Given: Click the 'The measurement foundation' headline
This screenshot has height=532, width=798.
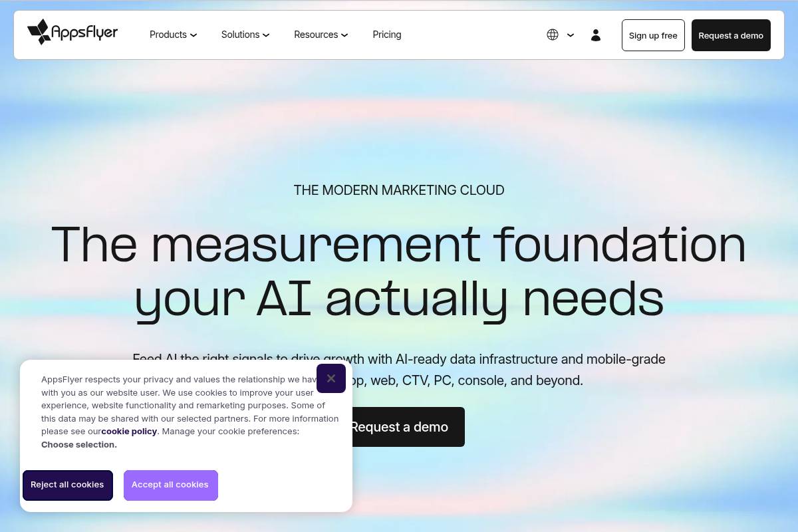Looking at the screenshot, I should 399,244.
